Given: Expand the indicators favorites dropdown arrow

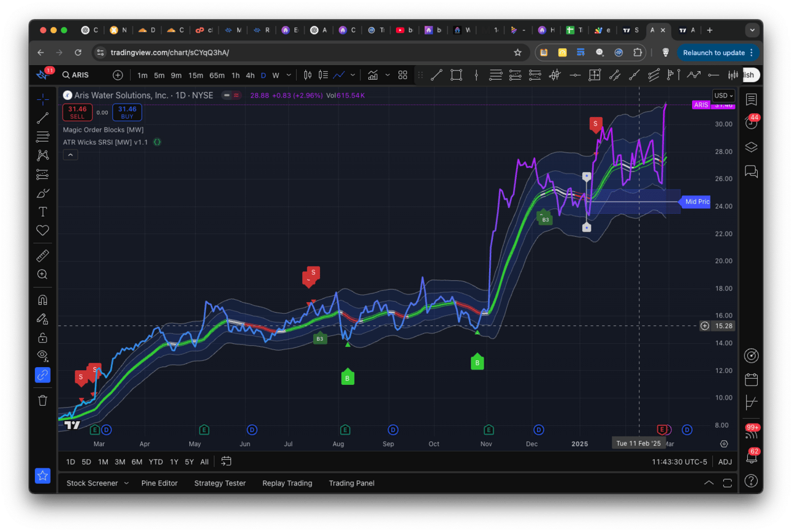Looking at the screenshot, I should pos(387,75).
